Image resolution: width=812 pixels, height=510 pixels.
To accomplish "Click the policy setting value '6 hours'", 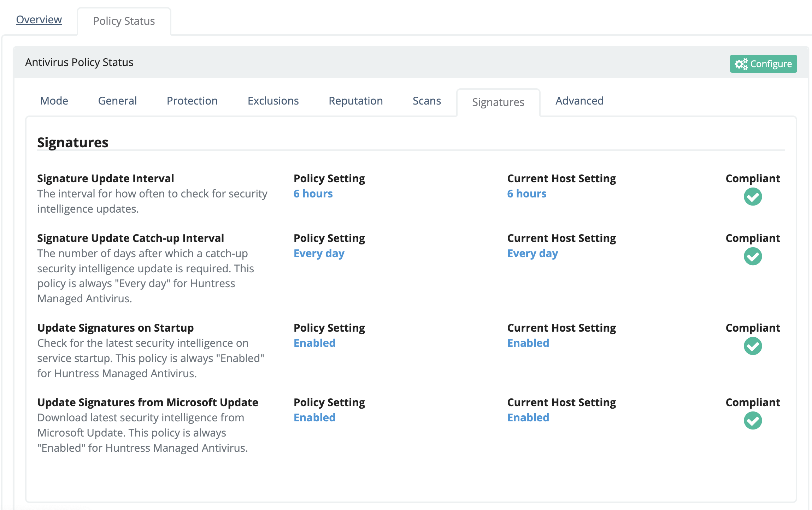I will coord(313,194).
